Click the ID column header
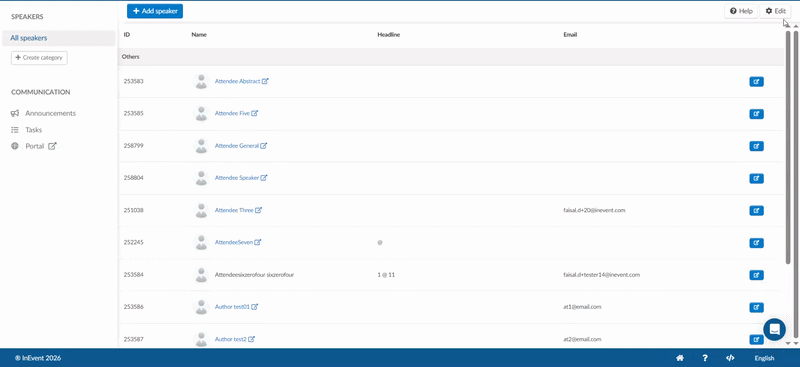This screenshot has height=367, width=800. (127, 35)
